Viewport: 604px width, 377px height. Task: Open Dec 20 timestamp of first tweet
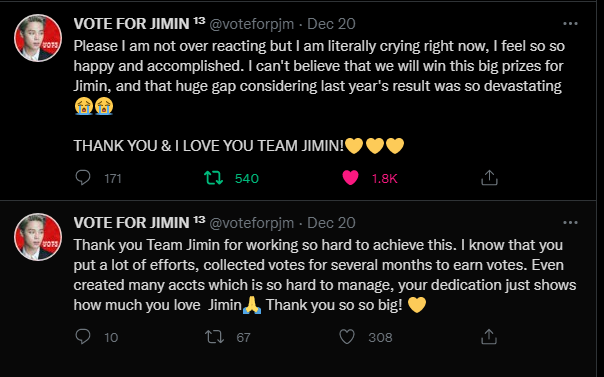pos(331,24)
